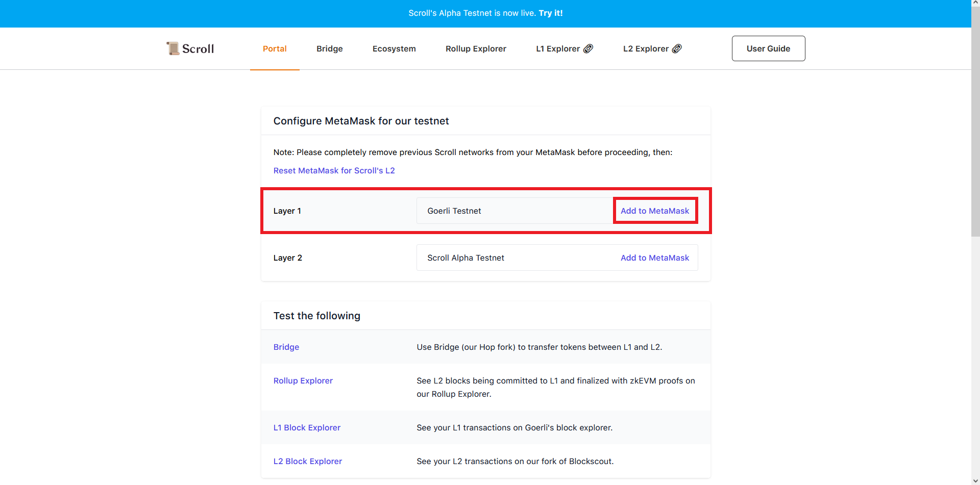
Task: Switch to the Bridge nav tab
Action: point(329,49)
